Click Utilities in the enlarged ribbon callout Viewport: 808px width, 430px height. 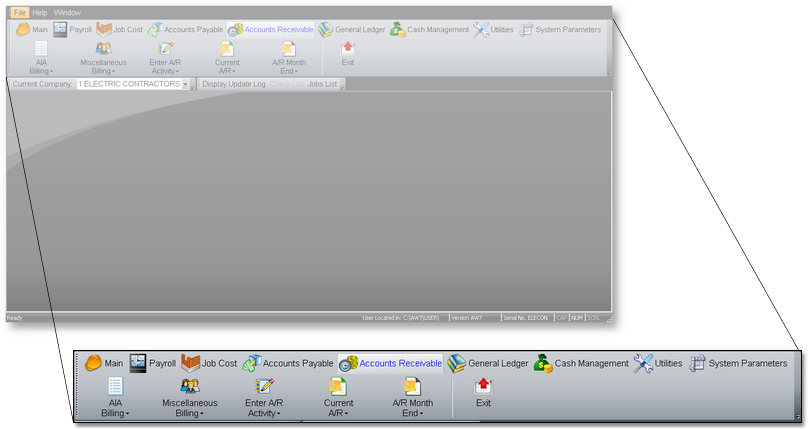coord(658,363)
